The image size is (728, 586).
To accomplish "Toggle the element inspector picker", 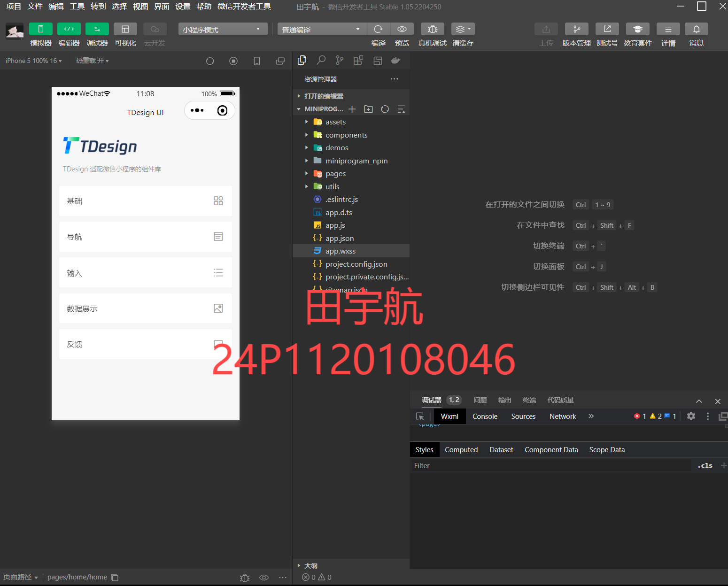I will (x=420, y=416).
